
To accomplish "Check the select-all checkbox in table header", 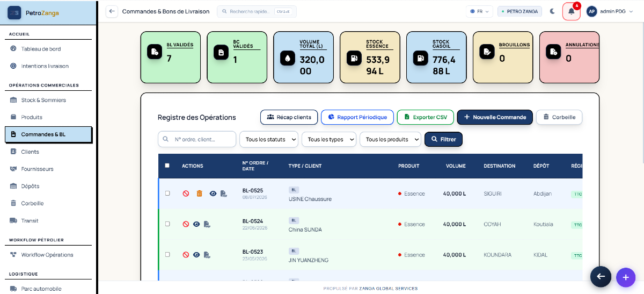I will pyautogui.click(x=167, y=166).
